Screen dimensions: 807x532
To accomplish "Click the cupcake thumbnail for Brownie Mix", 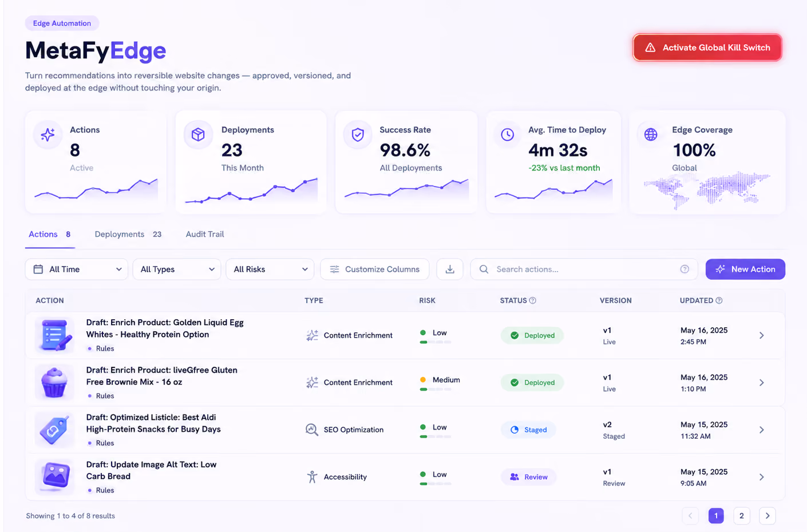I will pos(54,382).
